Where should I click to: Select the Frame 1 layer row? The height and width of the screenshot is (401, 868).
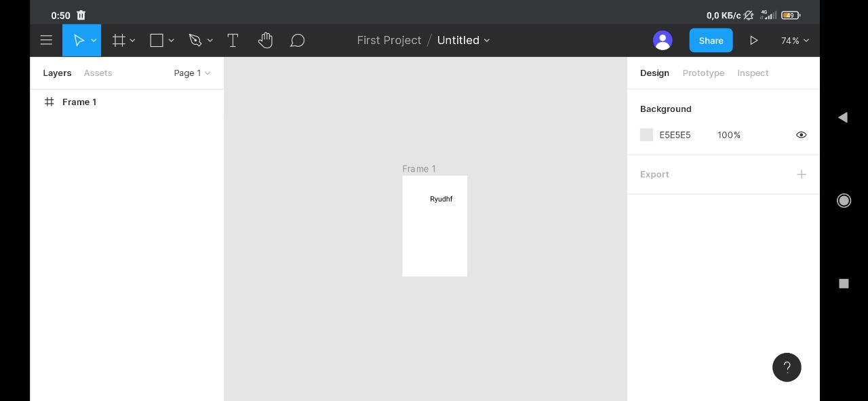pos(127,102)
